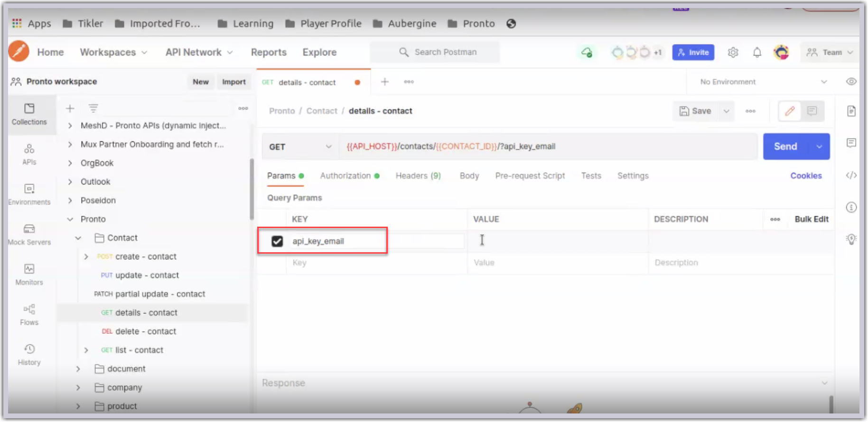Viewport: 868px width, 422px height.
Task: Open the No Environment selector
Action: [x=763, y=82]
